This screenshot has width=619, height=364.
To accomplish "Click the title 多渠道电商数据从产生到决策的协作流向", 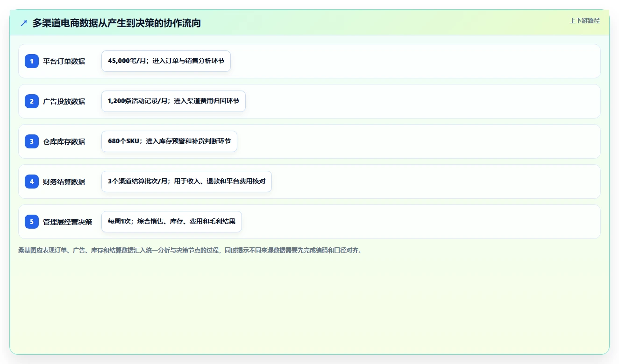I will 117,23.
